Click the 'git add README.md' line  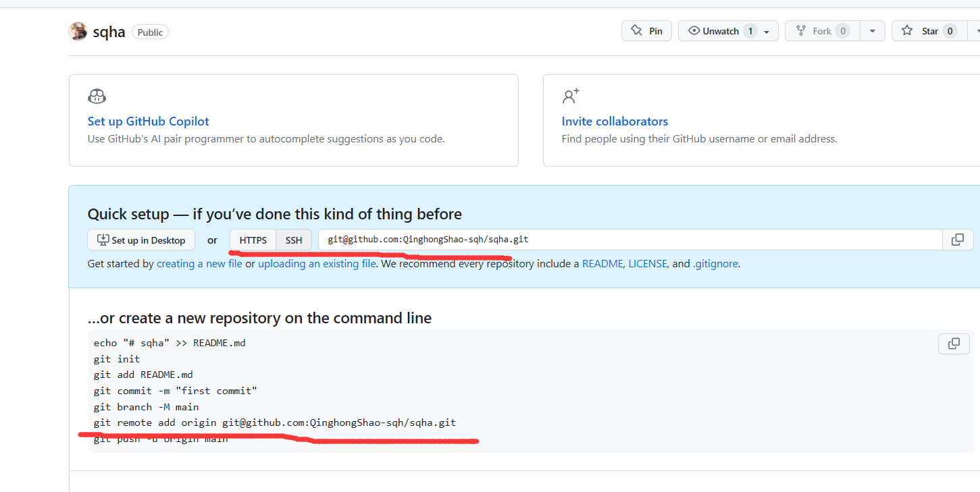[x=143, y=375]
